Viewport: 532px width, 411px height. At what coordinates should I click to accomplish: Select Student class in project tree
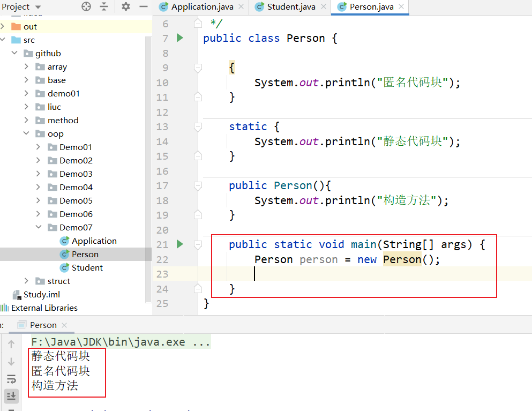[87, 267]
